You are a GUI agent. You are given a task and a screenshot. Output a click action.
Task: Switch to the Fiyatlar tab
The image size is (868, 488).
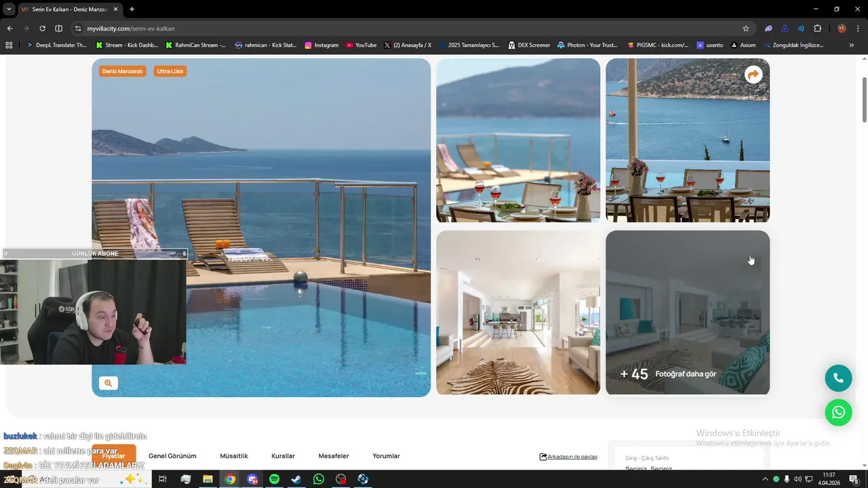pyautogui.click(x=114, y=456)
